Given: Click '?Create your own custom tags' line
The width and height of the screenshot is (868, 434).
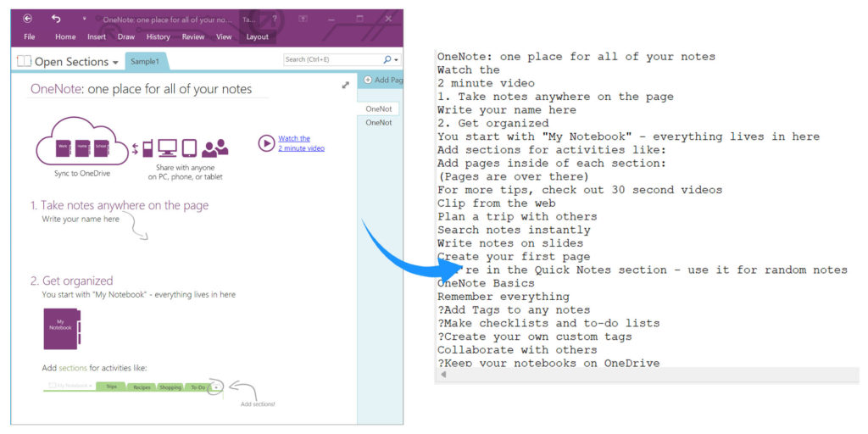Looking at the screenshot, I should (535, 336).
